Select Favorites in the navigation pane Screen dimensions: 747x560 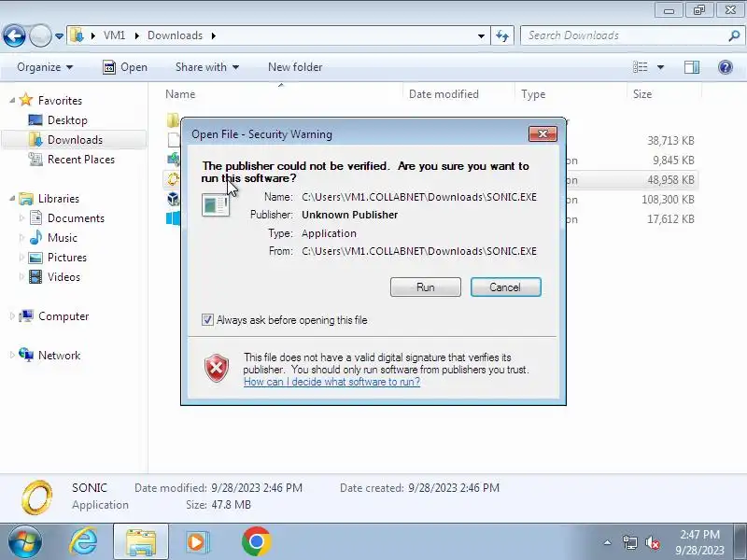pos(60,101)
